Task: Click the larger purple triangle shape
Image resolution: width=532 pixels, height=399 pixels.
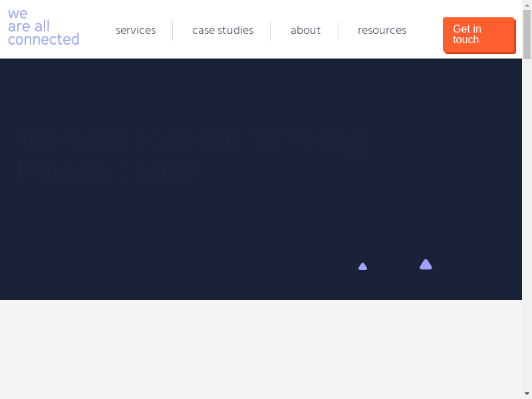Action: [426, 265]
